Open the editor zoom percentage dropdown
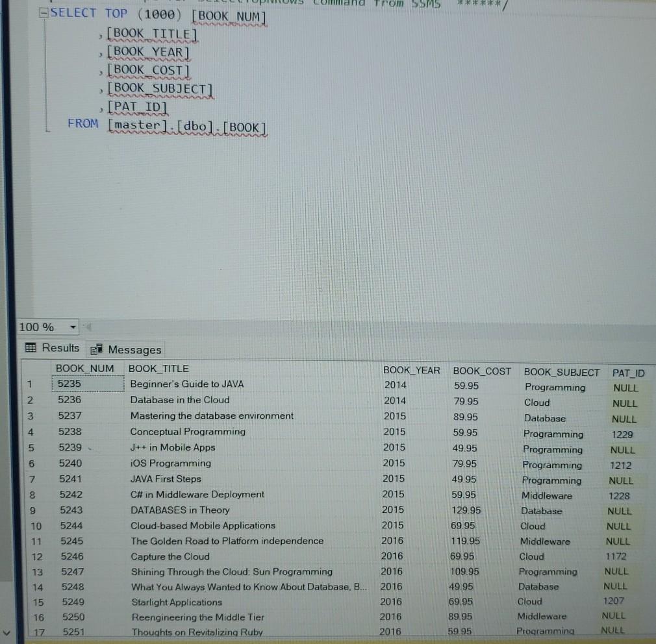 [72, 328]
